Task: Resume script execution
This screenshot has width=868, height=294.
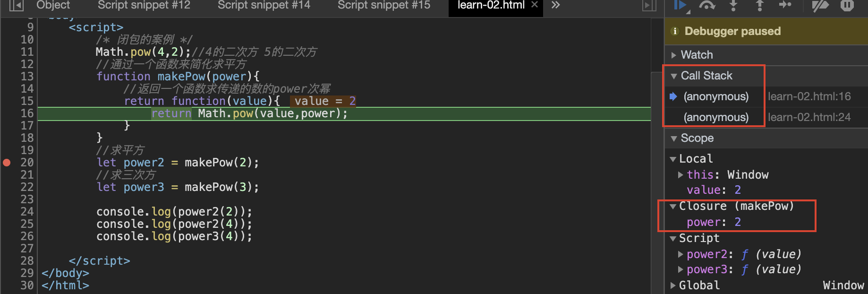Action: pos(680,5)
